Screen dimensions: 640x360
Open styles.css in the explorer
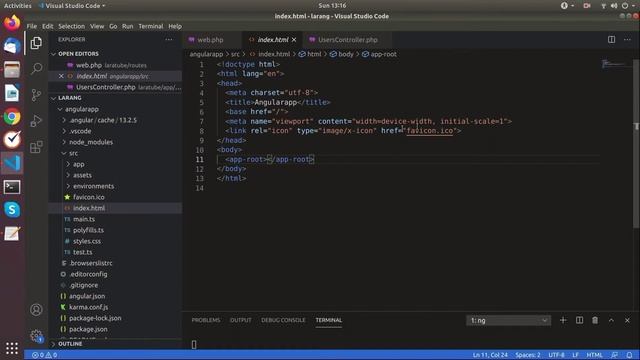(x=87, y=241)
